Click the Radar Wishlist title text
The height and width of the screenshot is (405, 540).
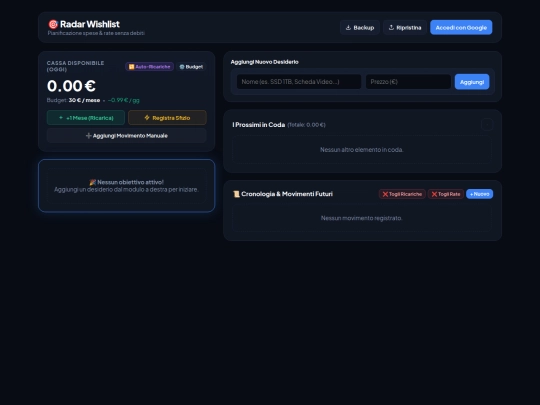[x=90, y=24]
